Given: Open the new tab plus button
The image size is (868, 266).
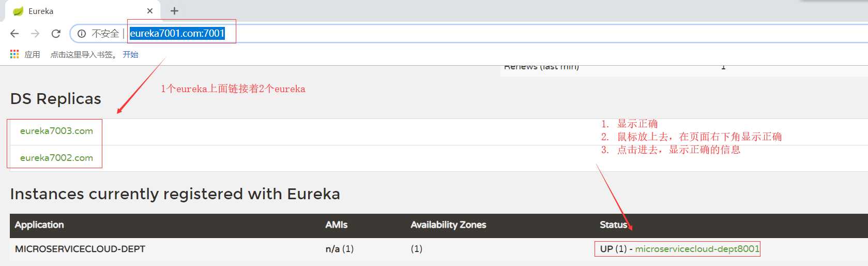Looking at the screenshot, I should coord(174,11).
